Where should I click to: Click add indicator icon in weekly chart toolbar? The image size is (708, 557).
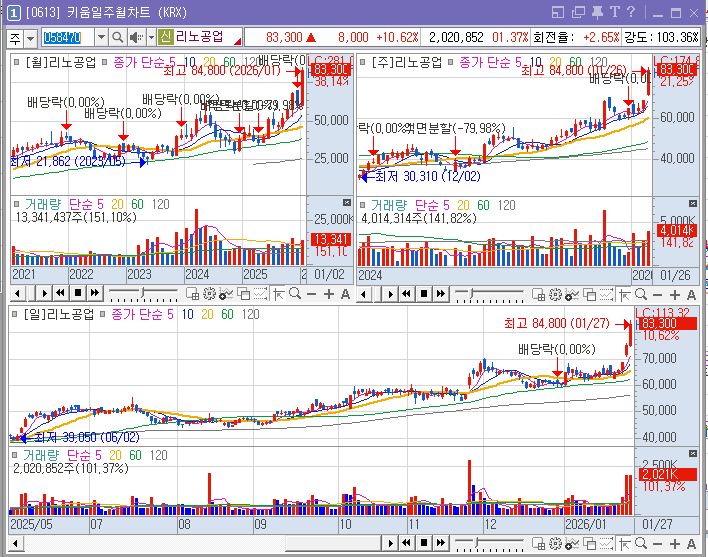coord(572,295)
